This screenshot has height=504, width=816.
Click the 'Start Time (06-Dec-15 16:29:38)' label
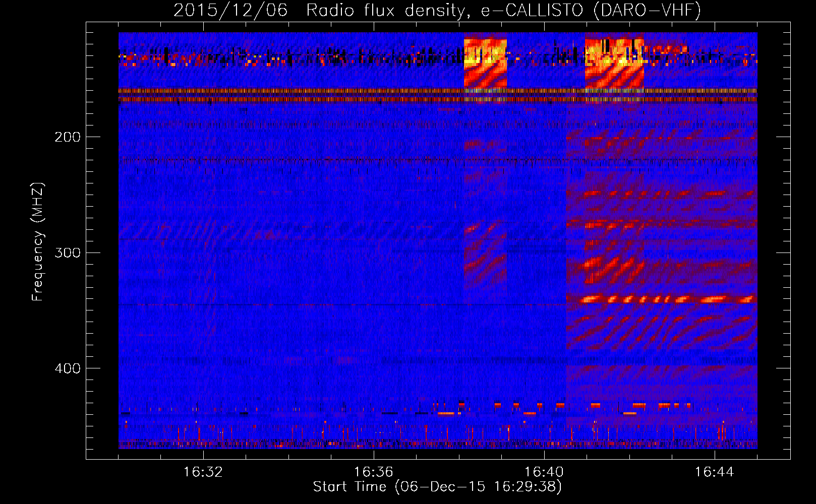pos(437,487)
